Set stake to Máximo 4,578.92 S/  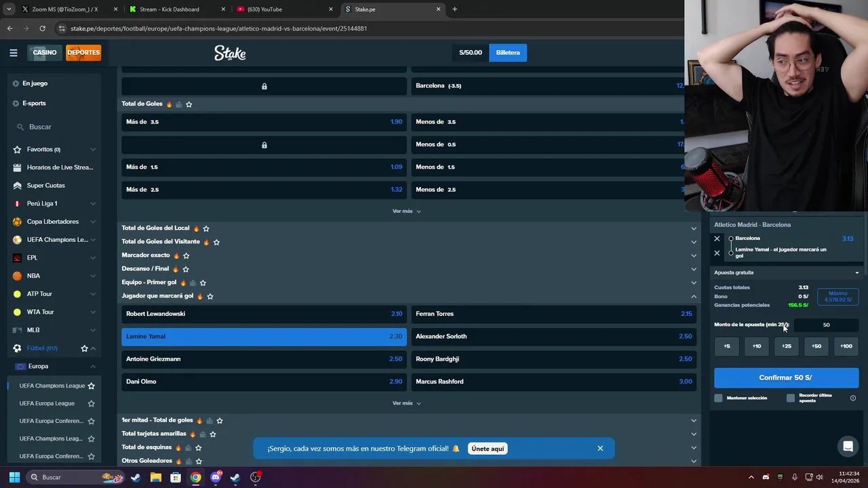click(x=838, y=296)
